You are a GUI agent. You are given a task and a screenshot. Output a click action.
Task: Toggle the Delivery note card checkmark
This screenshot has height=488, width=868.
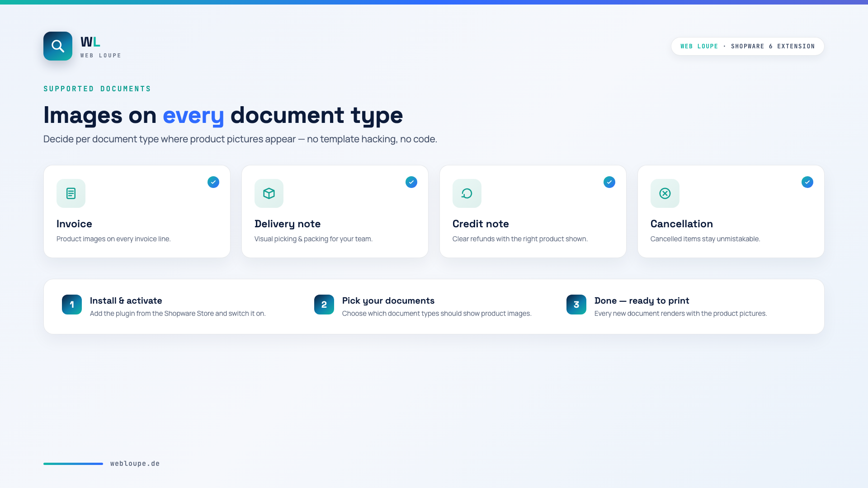pyautogui.click(x=411, y=182)
